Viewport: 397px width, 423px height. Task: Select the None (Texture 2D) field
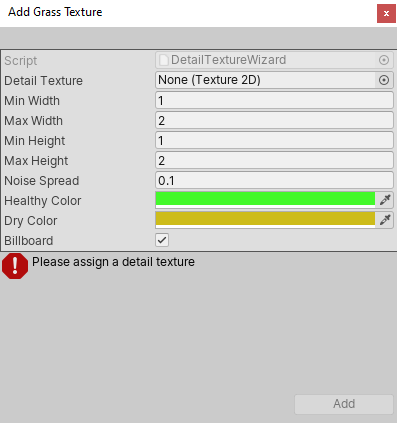click(x=265, y=80)
